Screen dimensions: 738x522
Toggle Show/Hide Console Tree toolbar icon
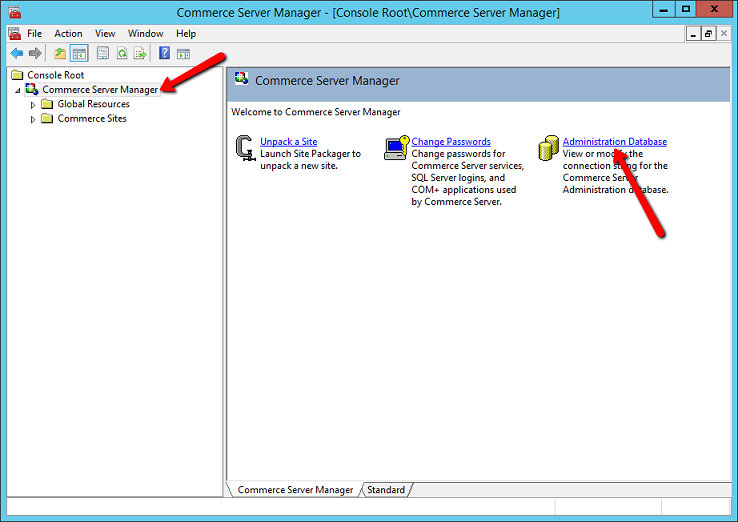pyautogui.click(x=79, y=53)
